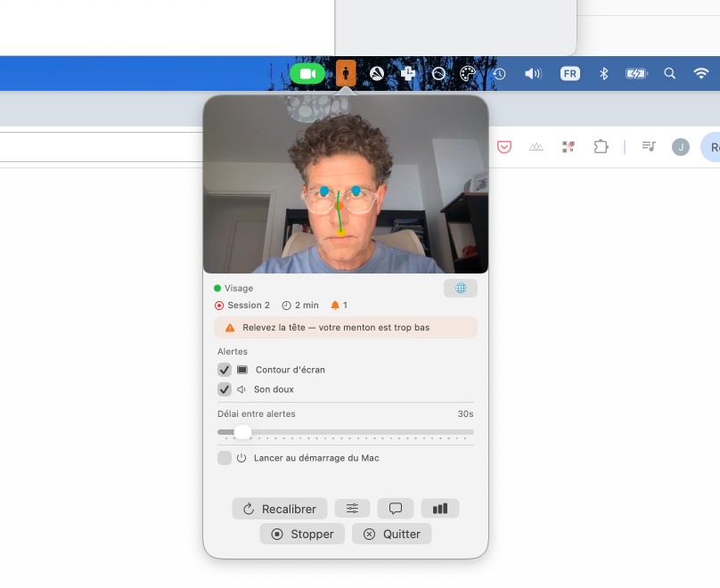Click the QR code icon in browser toolbar
The height and width of the screenshot is (588, 720).
pyautogui.click(x=568, y=147)
